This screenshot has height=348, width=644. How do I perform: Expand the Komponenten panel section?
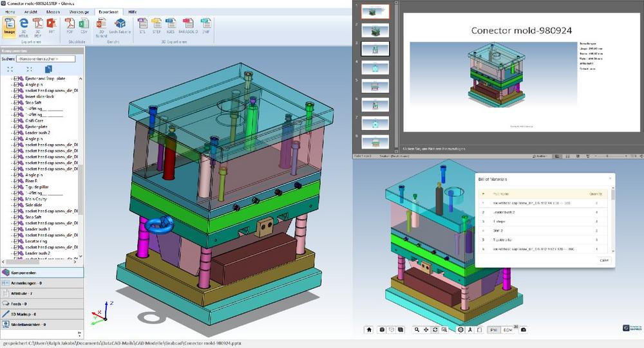pyautogui.click(x=42, y=273)
